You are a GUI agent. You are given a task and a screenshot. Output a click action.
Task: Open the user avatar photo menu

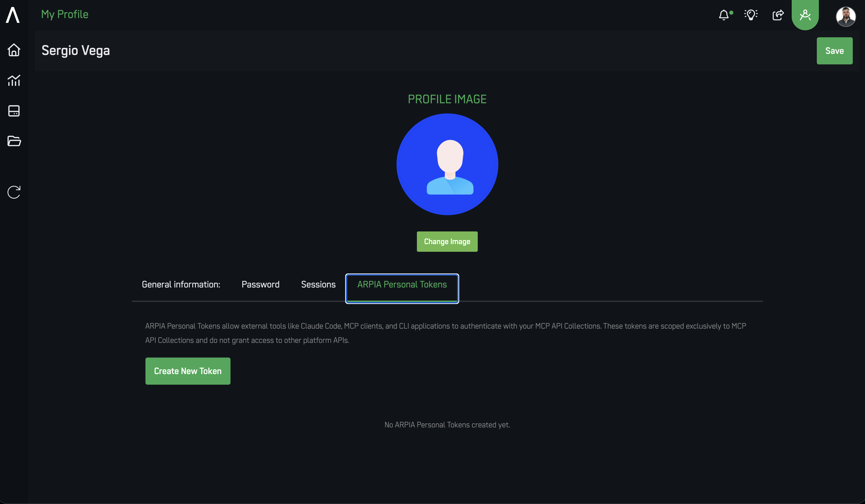click(x=846, y=16)
